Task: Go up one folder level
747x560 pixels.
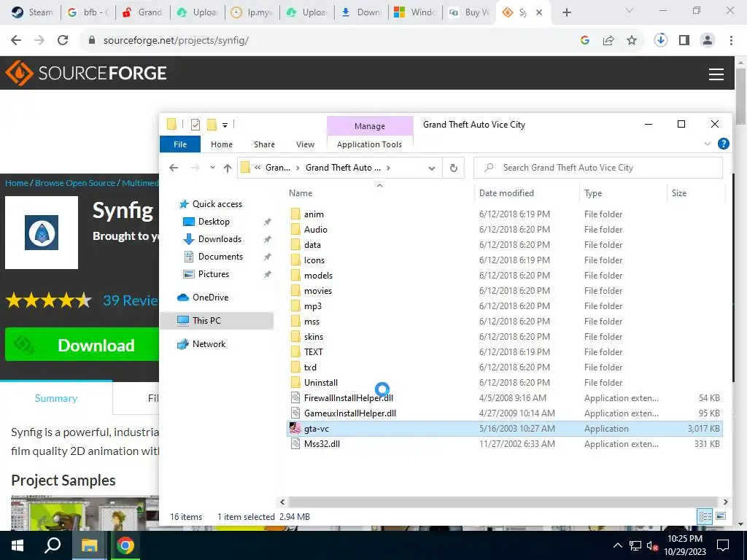Action: tap(228, 168)
